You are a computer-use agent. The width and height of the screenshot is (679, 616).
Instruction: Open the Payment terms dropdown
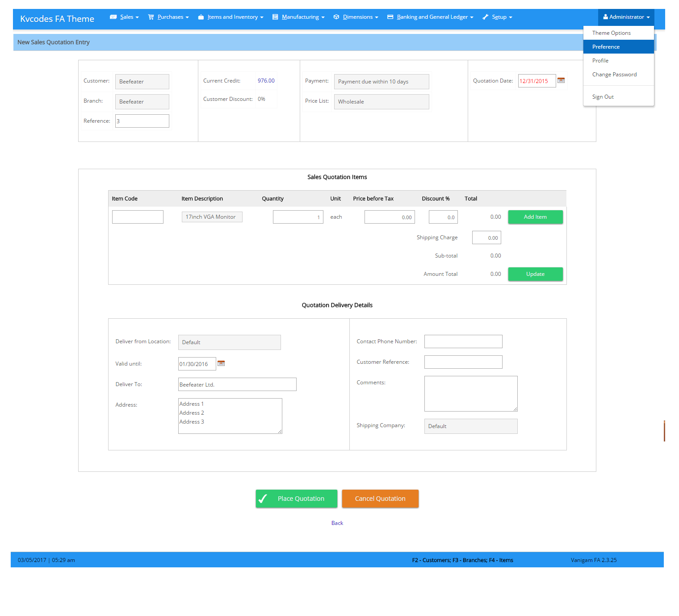[x=381, y=82]
